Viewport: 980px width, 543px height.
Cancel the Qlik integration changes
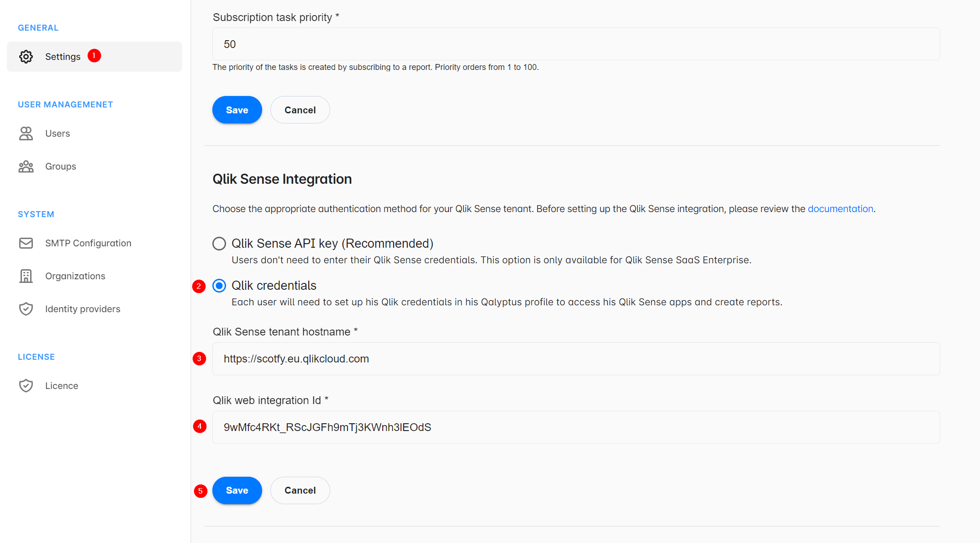tap(299, 490)
